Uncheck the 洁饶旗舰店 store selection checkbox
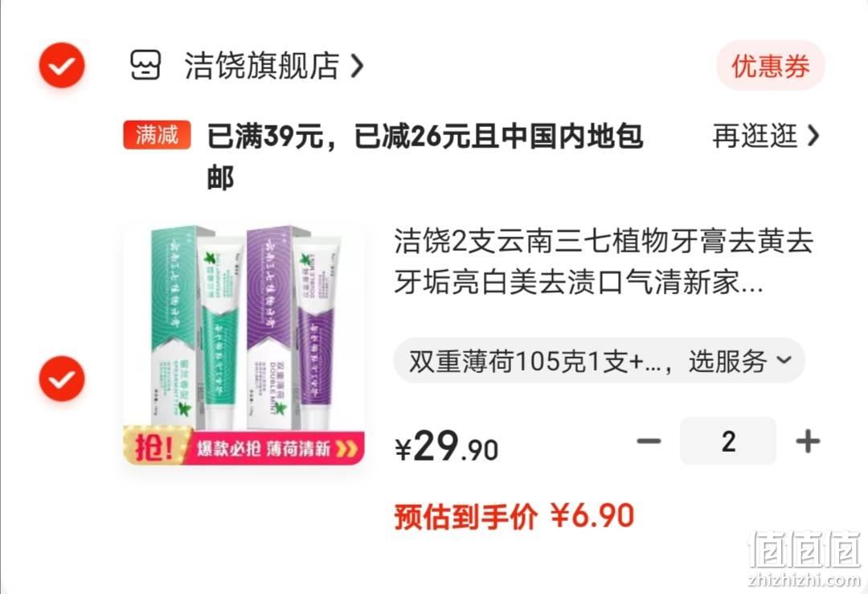 click(x=61, y=65)
